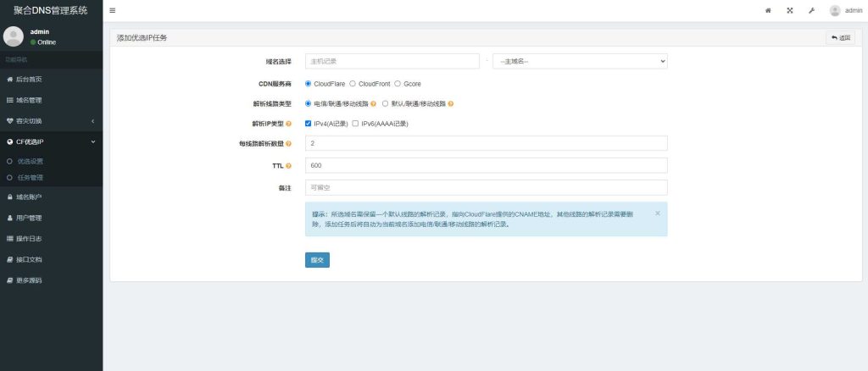868x371 pixels.
Task: Click the sidebar admin profile picture
Action: [14, 36]
